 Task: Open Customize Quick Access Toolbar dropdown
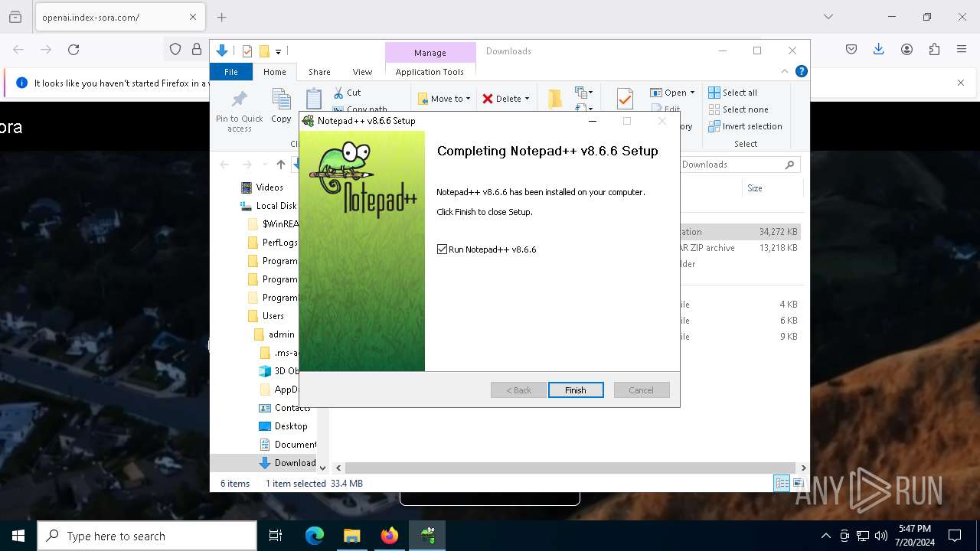pyautogui.click(x=279, y=51)
